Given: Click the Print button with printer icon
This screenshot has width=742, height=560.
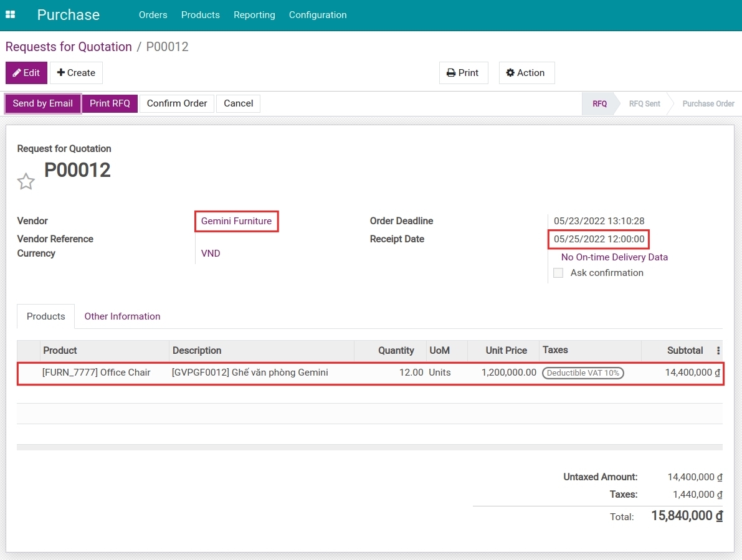Looking at the screenshot, I should 463,73.
